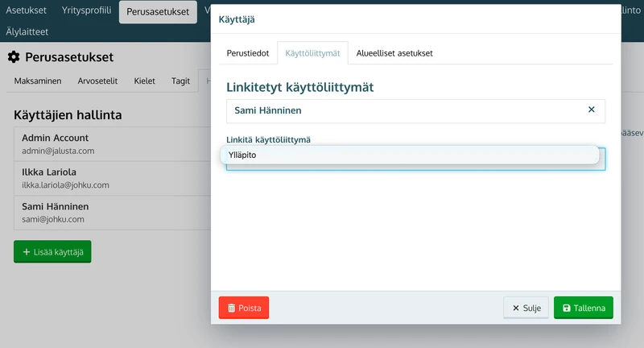The height and width of the screenshot is (348, 644).
Task: Click the trash icon on Poista button
Action: (231, 308)
